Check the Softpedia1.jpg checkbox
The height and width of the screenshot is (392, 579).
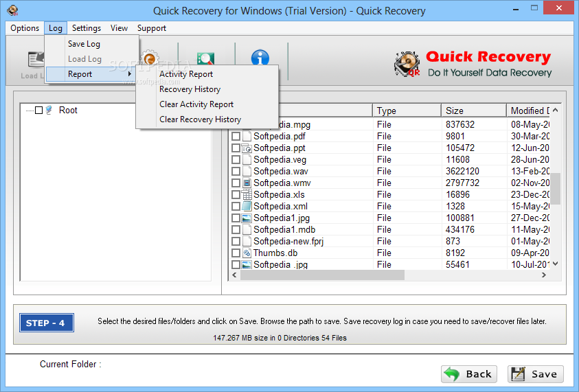click(236, 218)
